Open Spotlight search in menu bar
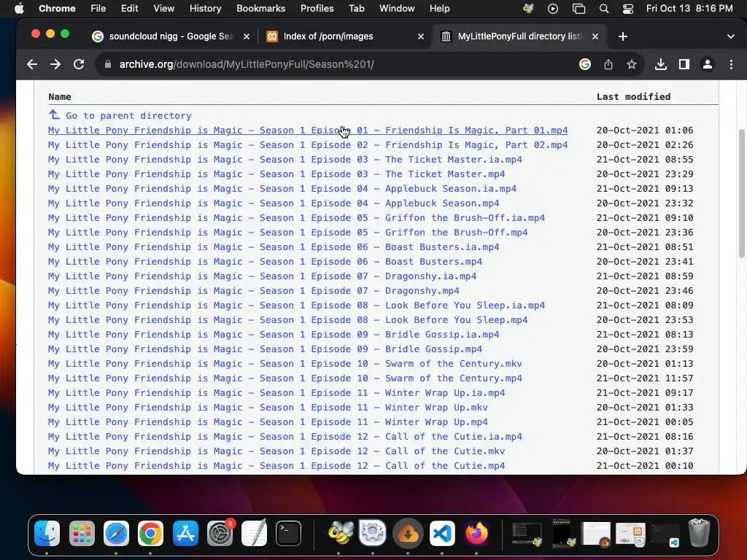747x560 pixels. point(603,8)
